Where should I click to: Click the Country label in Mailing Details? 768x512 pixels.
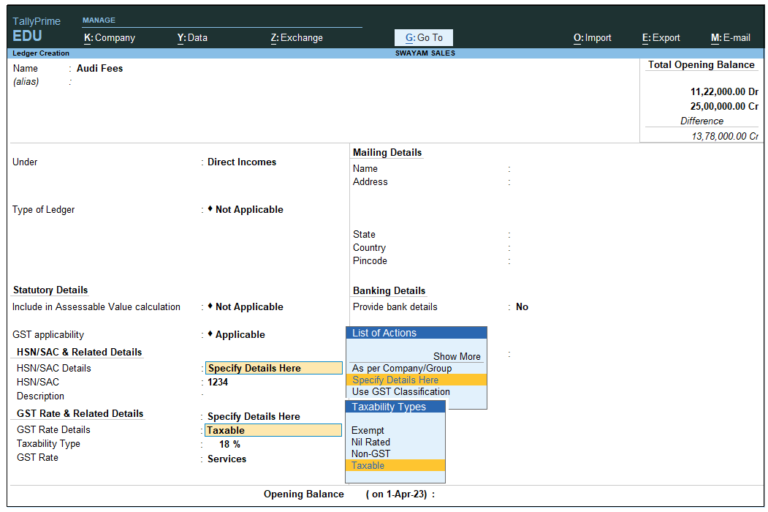point(369,248)
